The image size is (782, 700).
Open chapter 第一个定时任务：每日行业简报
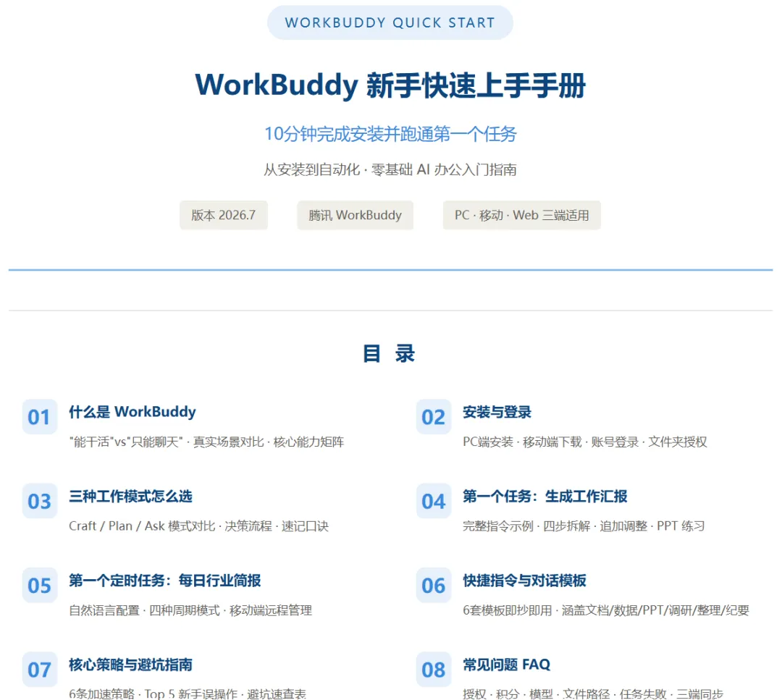coord(164,581)
